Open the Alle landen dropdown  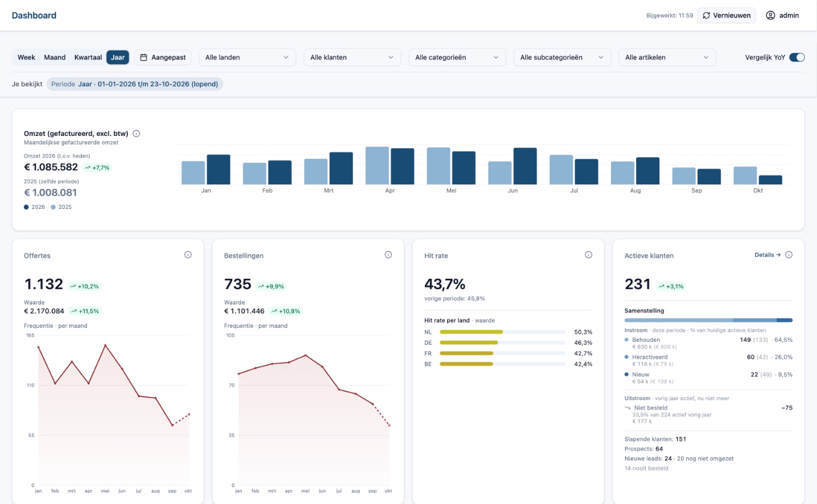pos(247,57)
